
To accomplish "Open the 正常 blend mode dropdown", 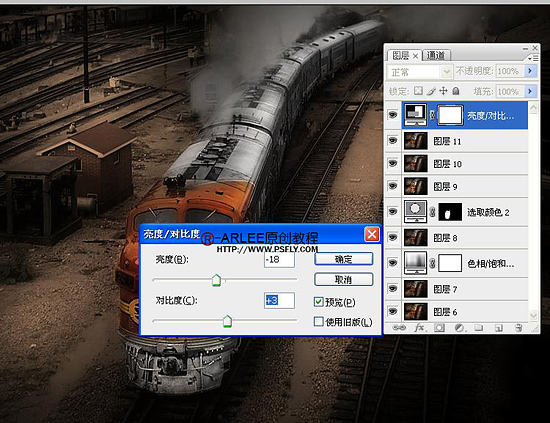I will pyautogui.click(x=420, y=72).
